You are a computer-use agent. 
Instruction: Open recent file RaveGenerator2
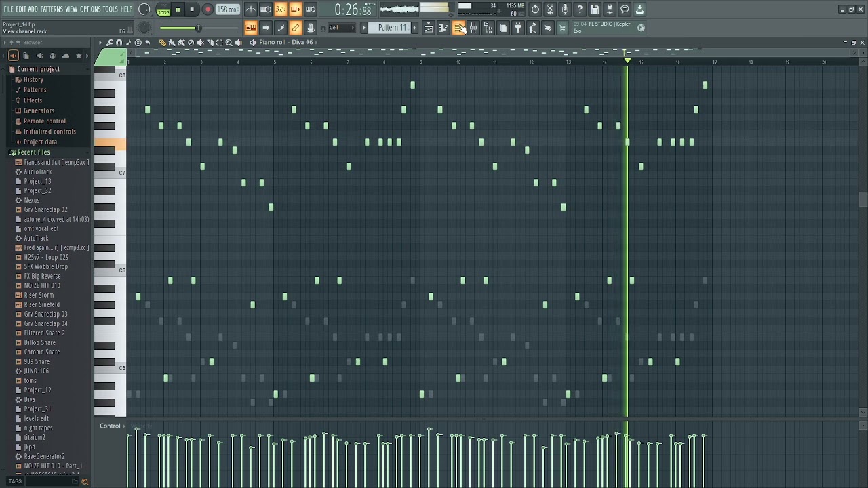point(44,456)
